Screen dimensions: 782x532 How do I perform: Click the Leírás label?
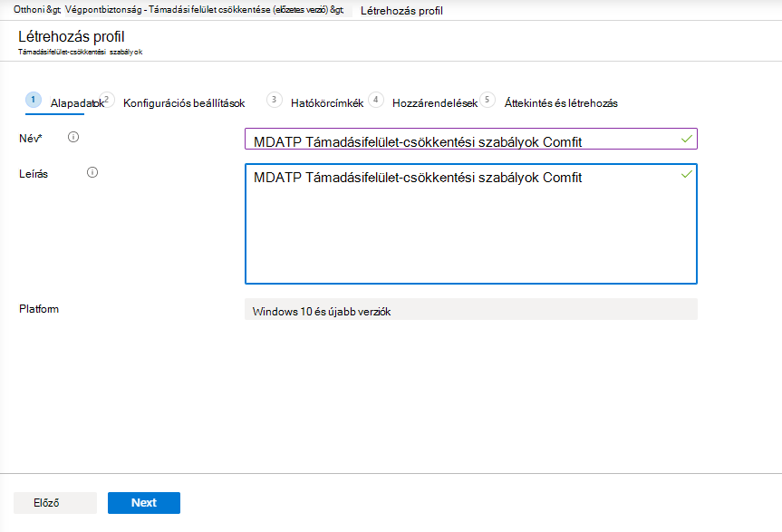[x=34, y=174]
